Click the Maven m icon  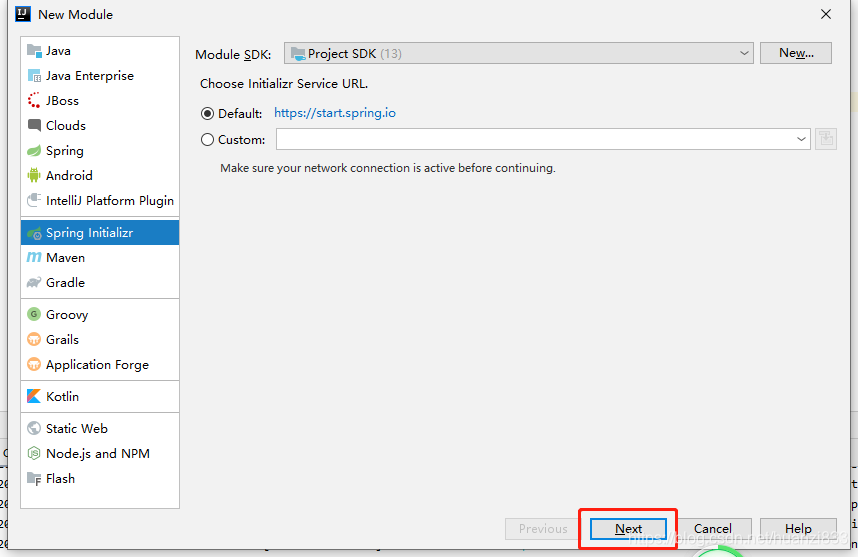34,257
